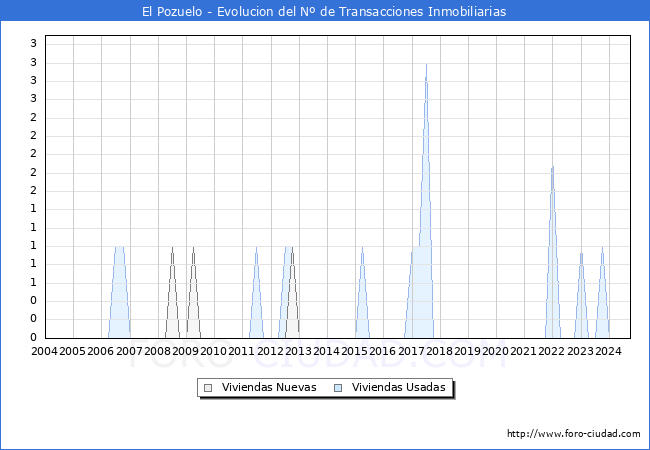Click the 2012 x-axis label

(270, 351)
